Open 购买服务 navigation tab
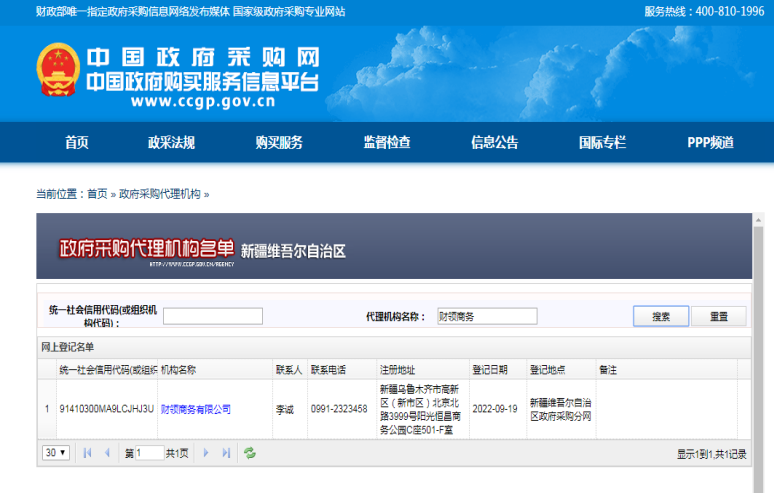 pos(279,142)
